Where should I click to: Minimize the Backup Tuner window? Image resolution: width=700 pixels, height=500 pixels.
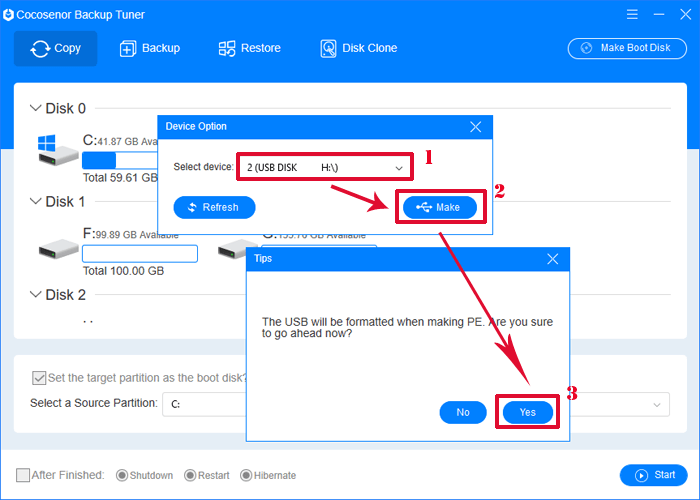click(659, 14)
